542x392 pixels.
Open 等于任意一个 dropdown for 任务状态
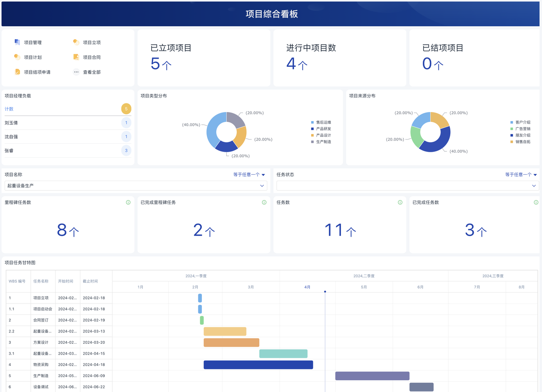[521, 175]
